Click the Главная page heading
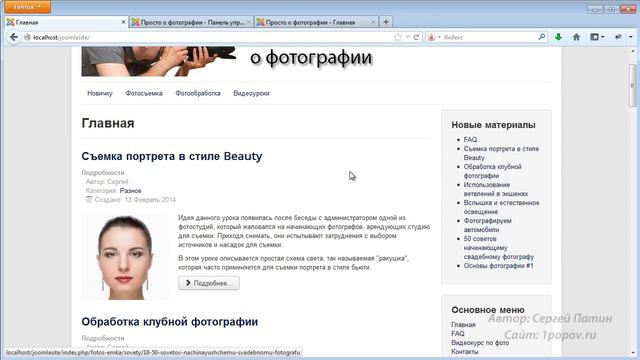This screenshot has width=640, height=360. (x=108, y=123)
